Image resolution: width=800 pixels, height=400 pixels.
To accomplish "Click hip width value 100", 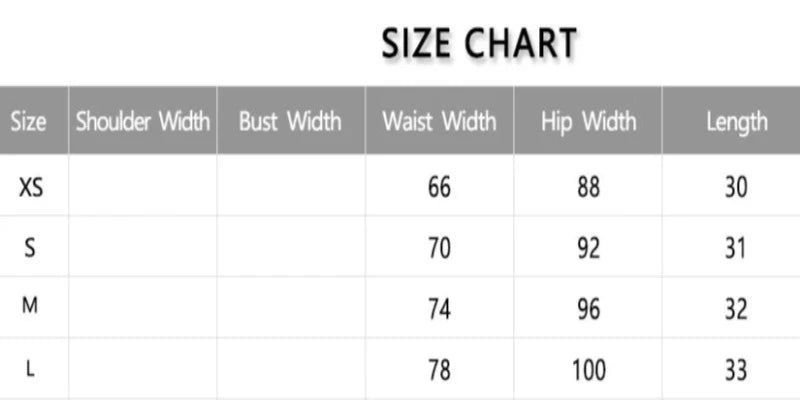I will [589, 370].
